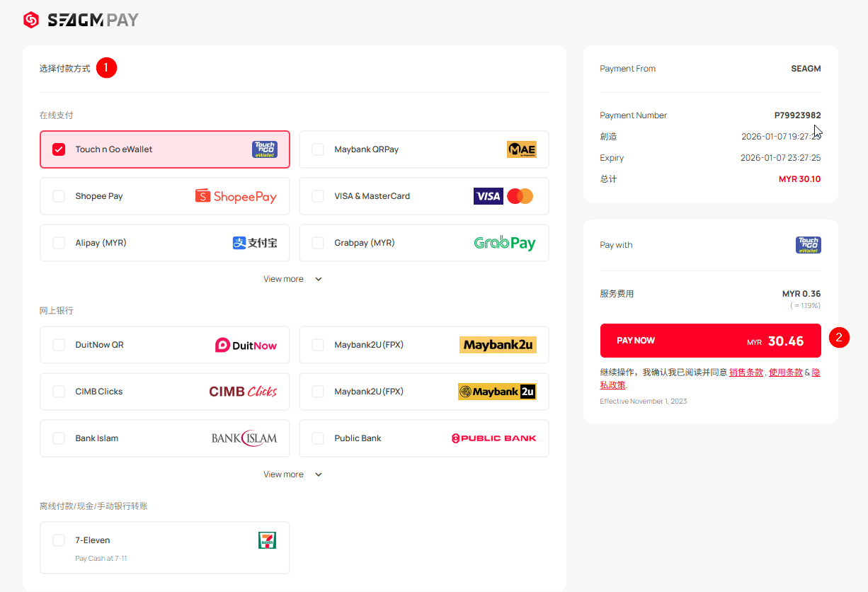Click the red step 1 badge
Image resolution: width=868 pixels, height=592 pixels.
106,68
